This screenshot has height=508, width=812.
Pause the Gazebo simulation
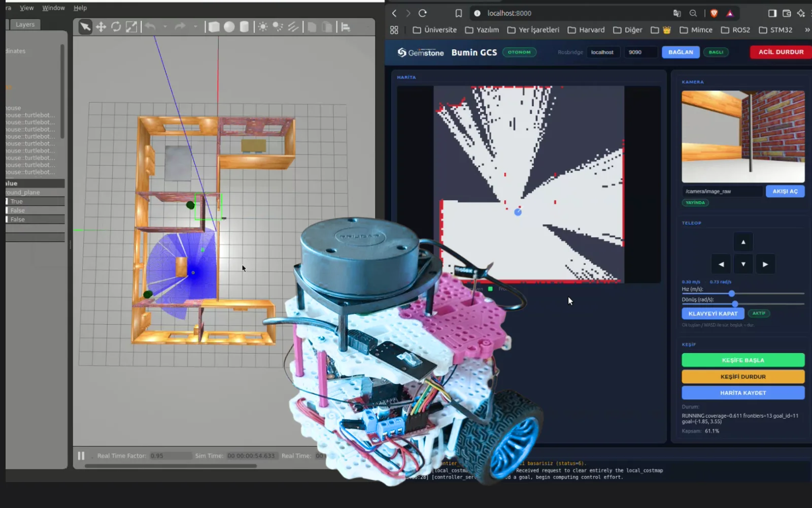81,456
